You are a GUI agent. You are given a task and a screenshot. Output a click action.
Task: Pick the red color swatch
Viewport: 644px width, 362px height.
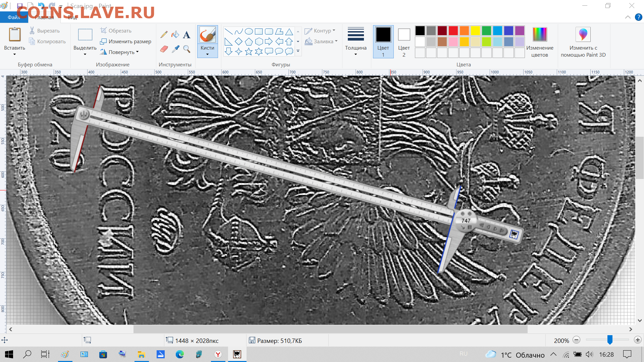[453, 31]
